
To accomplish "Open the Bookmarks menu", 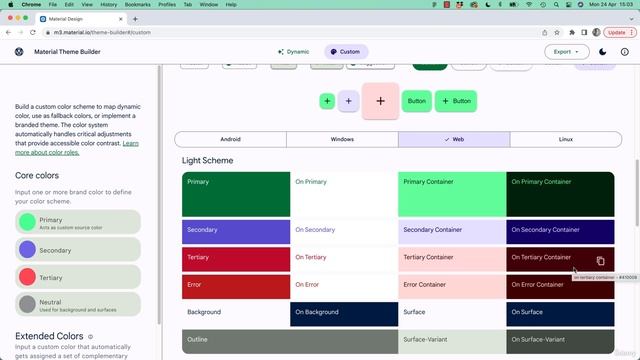I will coord(137,4).
